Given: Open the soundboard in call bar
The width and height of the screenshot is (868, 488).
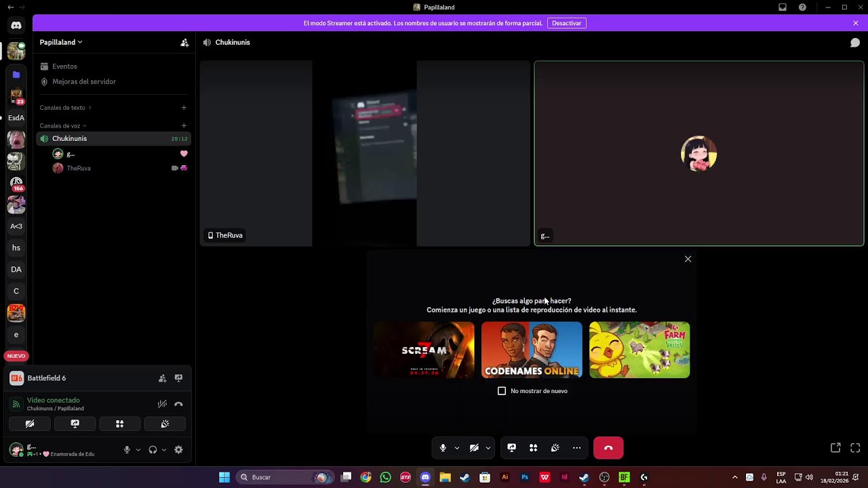Looking at the screenshot, I should click(555, 448).
